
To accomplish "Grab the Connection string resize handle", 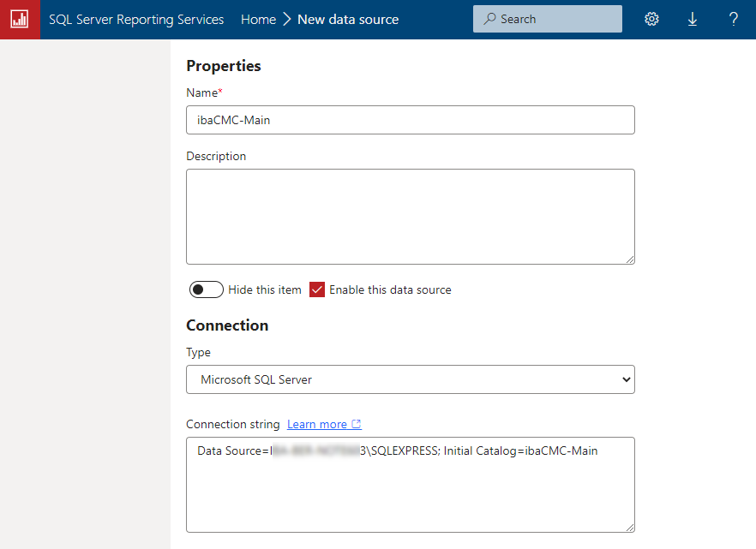I will 630,528.
